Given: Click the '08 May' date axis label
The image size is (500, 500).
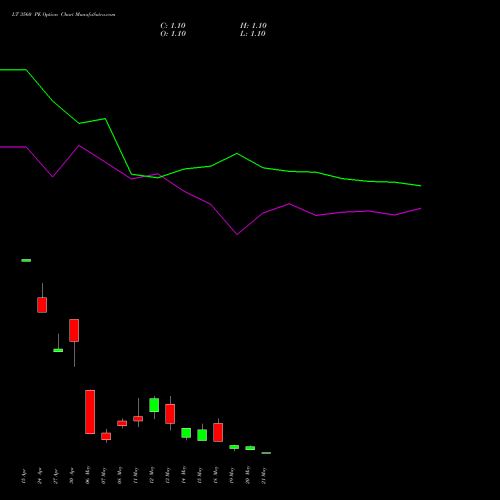Looking at the screenshot, I should (120, 475).
